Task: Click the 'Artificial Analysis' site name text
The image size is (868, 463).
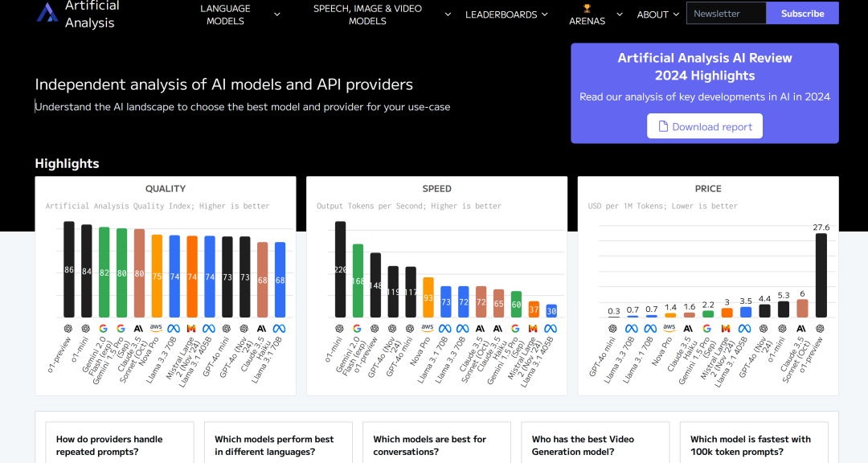Action: [x=92, y=14]
